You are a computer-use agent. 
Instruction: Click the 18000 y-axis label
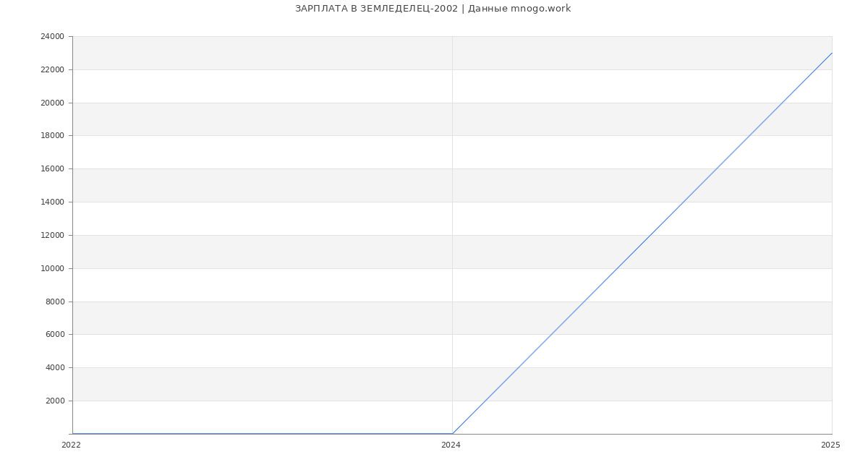click(x=52, y=136)
